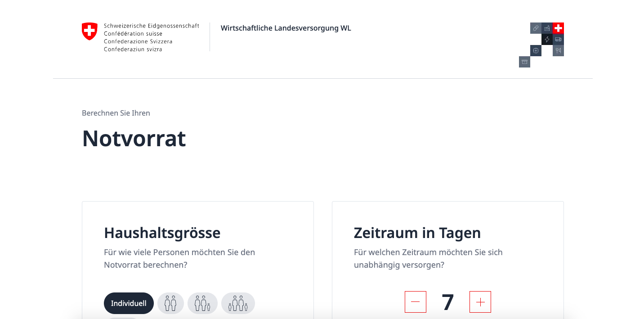Image resolution: width=644 pixels, height=319 pixels.
Task: Click the pill medicine tile icon
Action: click(x=536, y=28)
